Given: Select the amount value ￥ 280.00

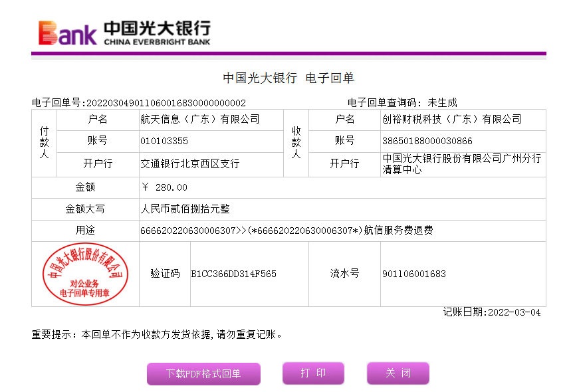Looking at the screenshot, I should click(x=164, y=187).
